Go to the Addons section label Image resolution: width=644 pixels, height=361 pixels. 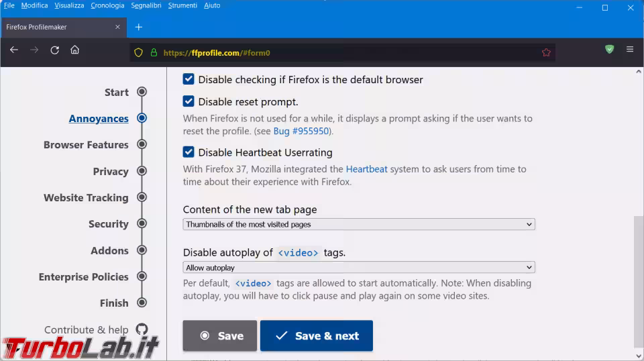[109, 250]
